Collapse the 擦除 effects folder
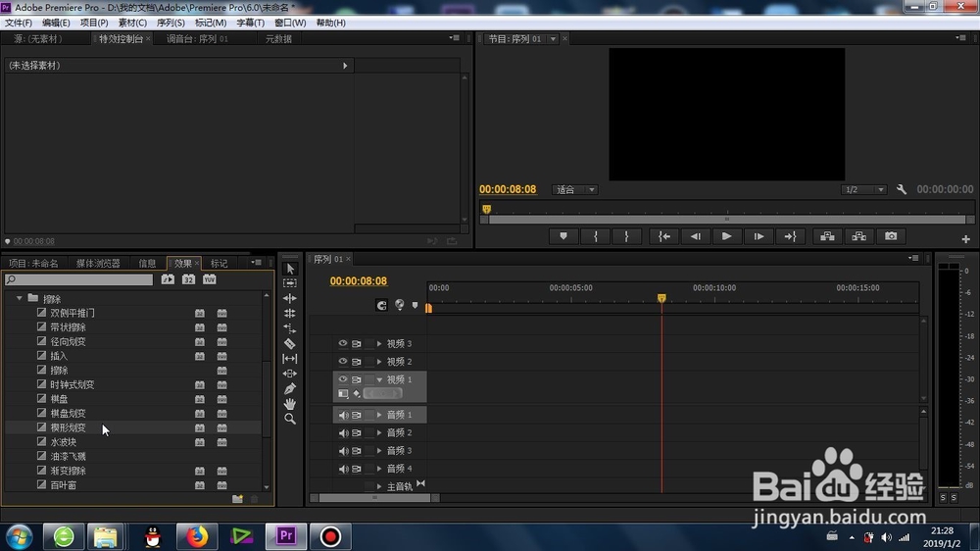The height and width of the screenshot is (551, 980). (x=20, y=298)
